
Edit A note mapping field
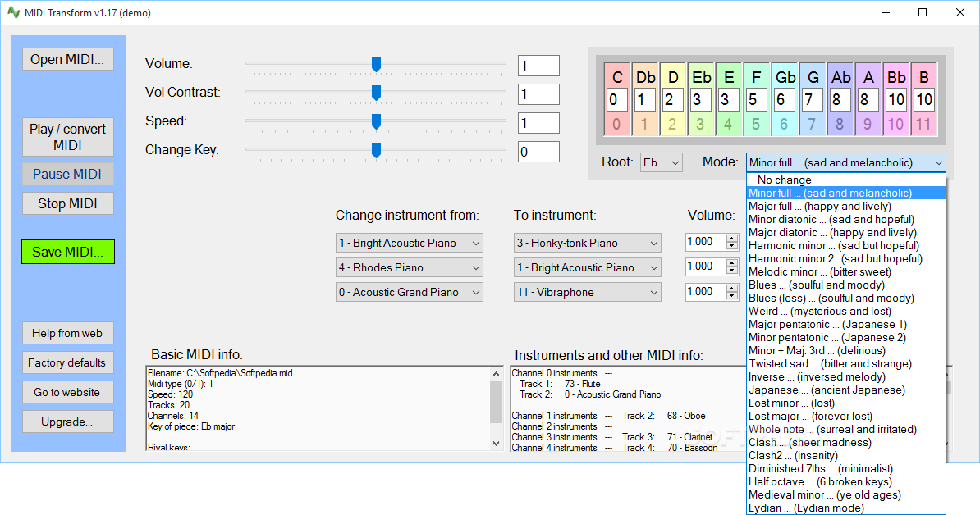868,100
